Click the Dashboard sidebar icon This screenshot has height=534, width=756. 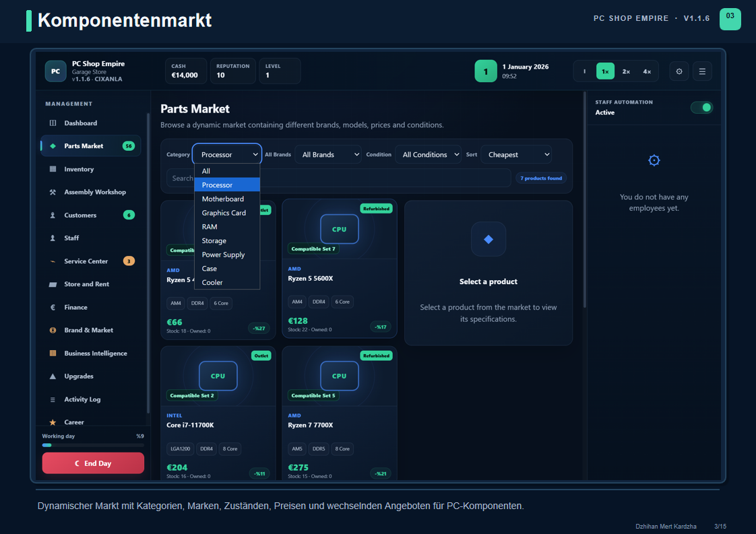[53, 123]
